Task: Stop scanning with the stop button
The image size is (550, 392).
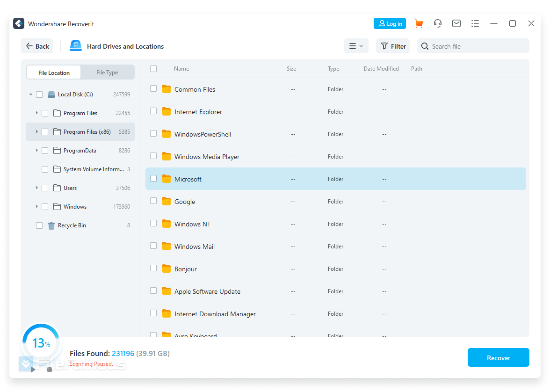Action: pos(50,370)
